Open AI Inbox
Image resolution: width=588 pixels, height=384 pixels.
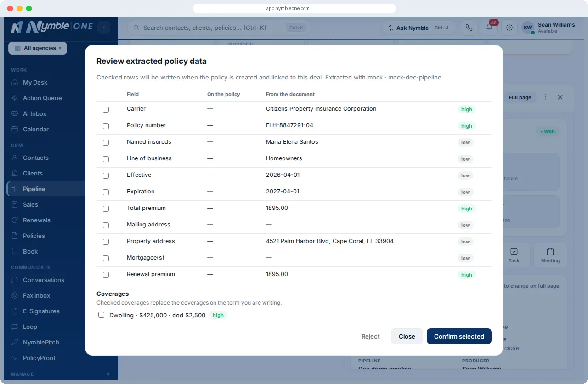coord(35,114)
